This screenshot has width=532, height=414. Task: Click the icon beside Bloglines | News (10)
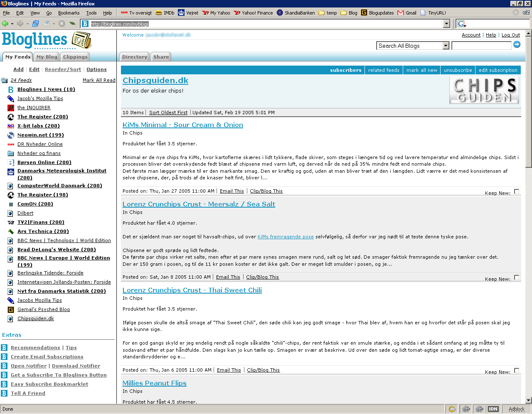tap(11, 89)
